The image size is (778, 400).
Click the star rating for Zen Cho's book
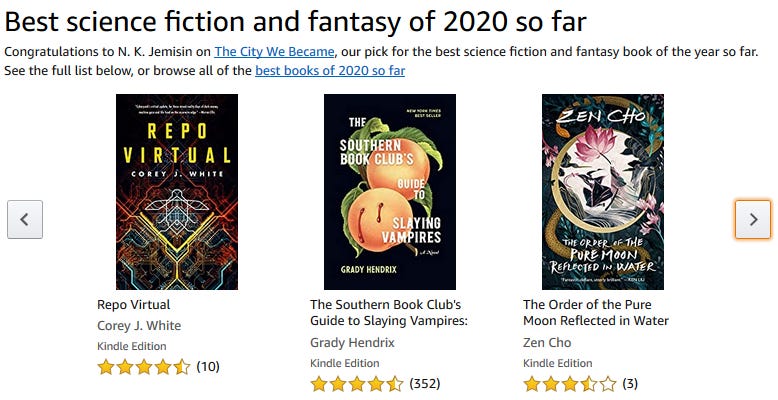click(569, 383)
